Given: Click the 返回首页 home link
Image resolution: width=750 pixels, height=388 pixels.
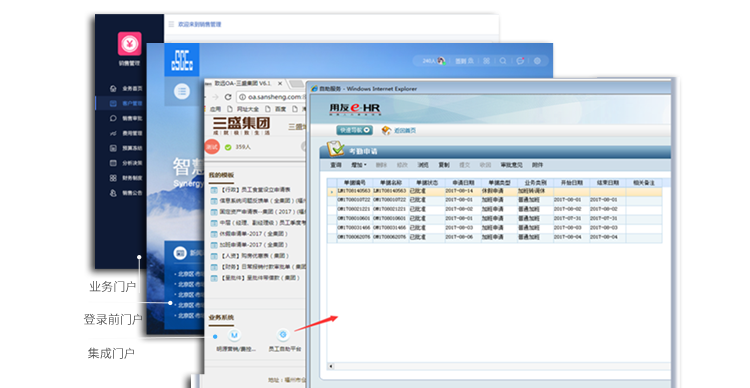Looking at the screenshot, I should [x=399, y=130].
